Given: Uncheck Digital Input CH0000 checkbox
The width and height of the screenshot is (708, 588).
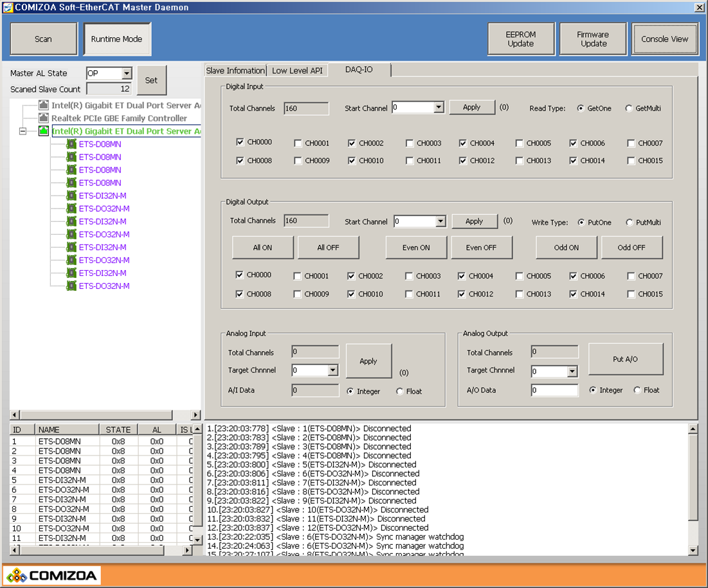Looking at the screenshot, I should tap(240, 142).
